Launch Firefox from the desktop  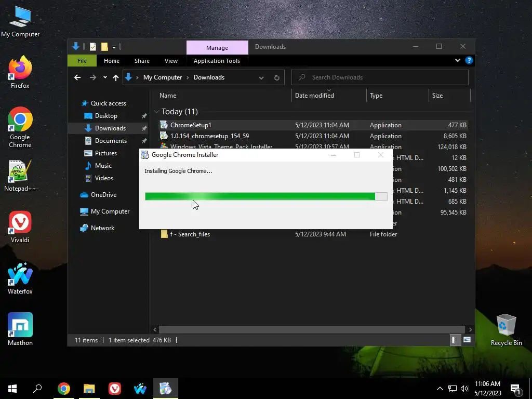20,72
